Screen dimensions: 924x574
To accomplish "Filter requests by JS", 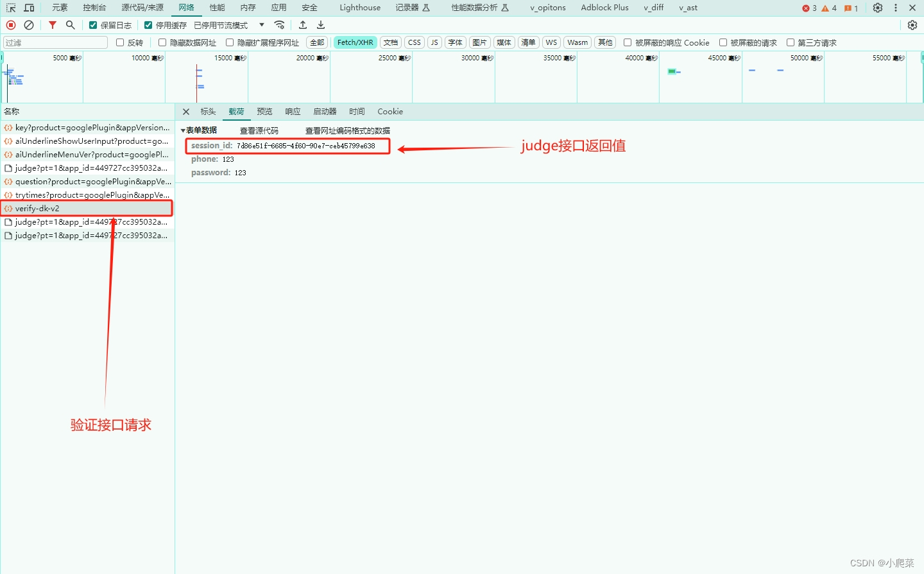I will click(x=434, y=42).
